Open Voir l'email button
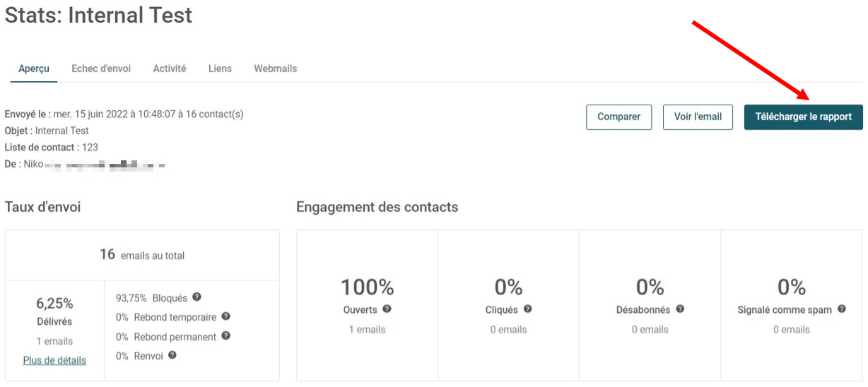Screen dimensions: 868x387 tap(698, 117)
